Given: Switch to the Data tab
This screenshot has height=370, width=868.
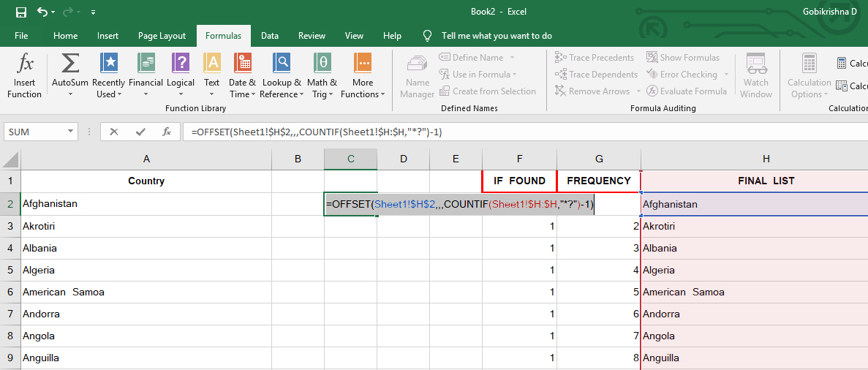Looking at the screenshot, I should click(x=270, y=35).
